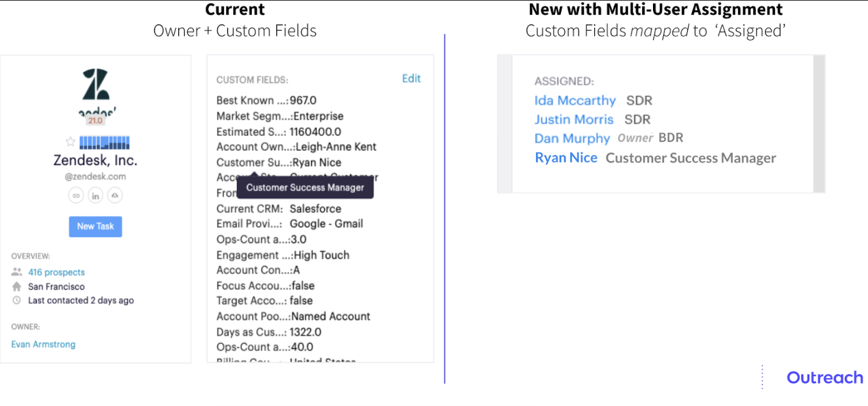This screenshot has height=406, width=868.
Task: Click Edit on the Custom Fields panel
Action: click(411, 78)
